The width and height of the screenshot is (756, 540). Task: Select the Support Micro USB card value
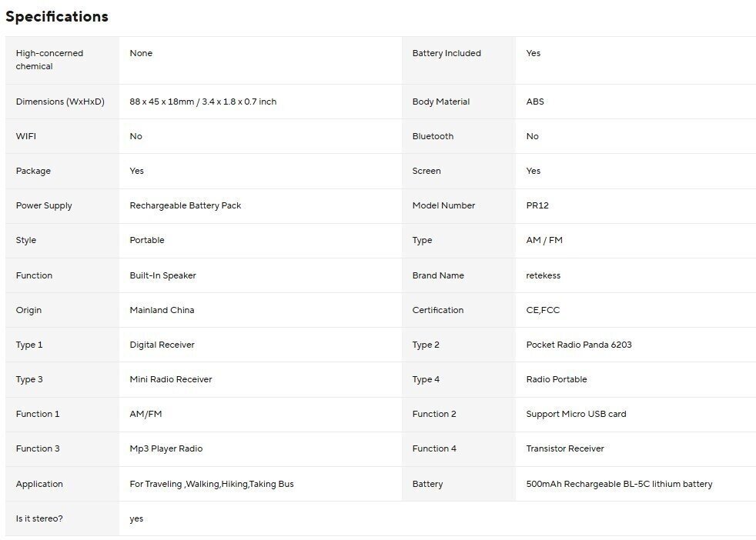tap(576, 414)
